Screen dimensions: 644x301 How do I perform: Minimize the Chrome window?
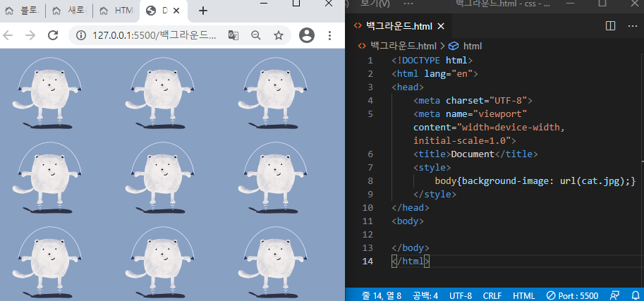click(x=265, y=4)
